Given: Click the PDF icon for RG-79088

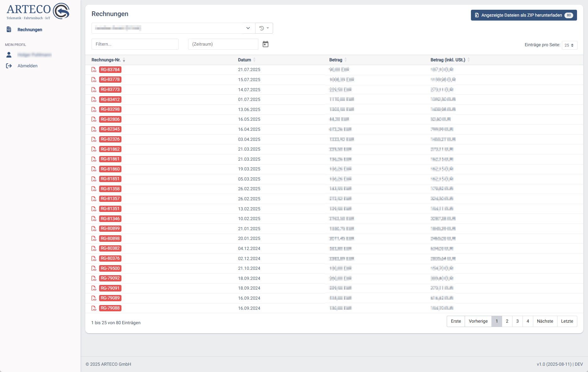Looking at the screenshot, I should [x=94, y=308].
